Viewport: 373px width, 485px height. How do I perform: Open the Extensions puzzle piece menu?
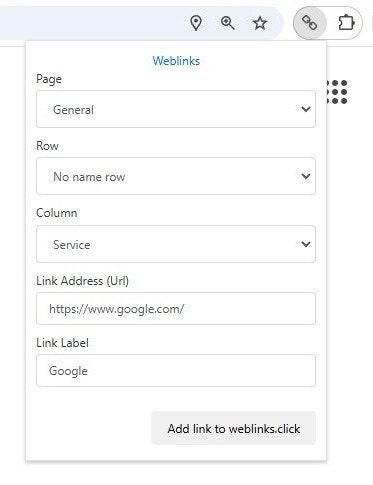[346, 23]
